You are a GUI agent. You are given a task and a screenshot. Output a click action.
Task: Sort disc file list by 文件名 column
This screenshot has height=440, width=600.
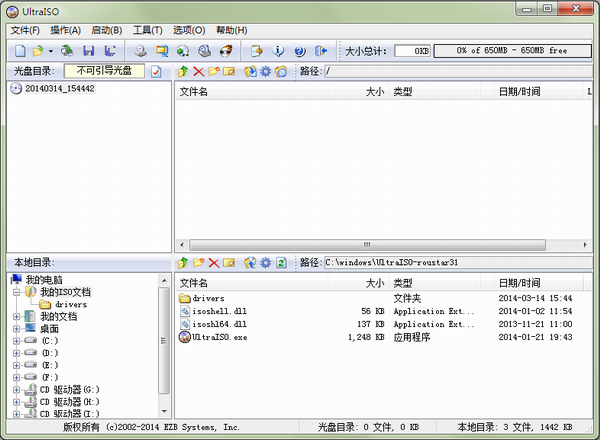click(x=251, y=92)
